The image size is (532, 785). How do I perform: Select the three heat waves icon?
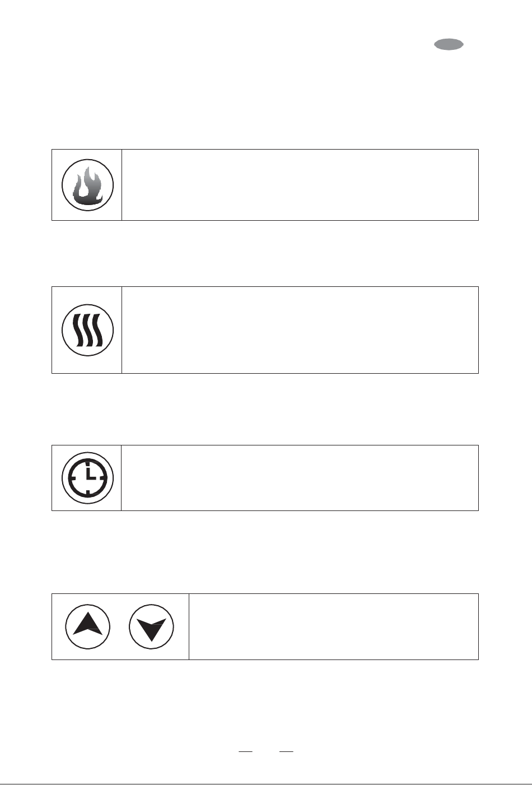88,330
